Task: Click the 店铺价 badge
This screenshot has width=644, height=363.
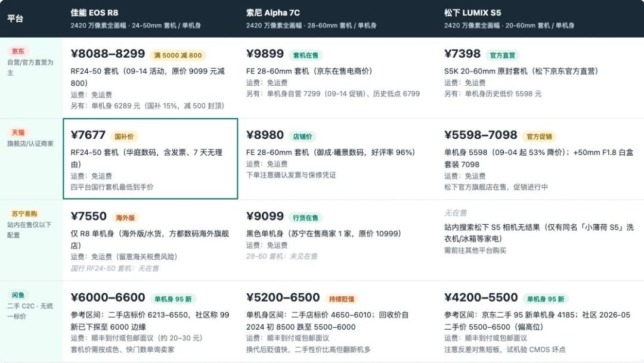Action: [302, 136]
